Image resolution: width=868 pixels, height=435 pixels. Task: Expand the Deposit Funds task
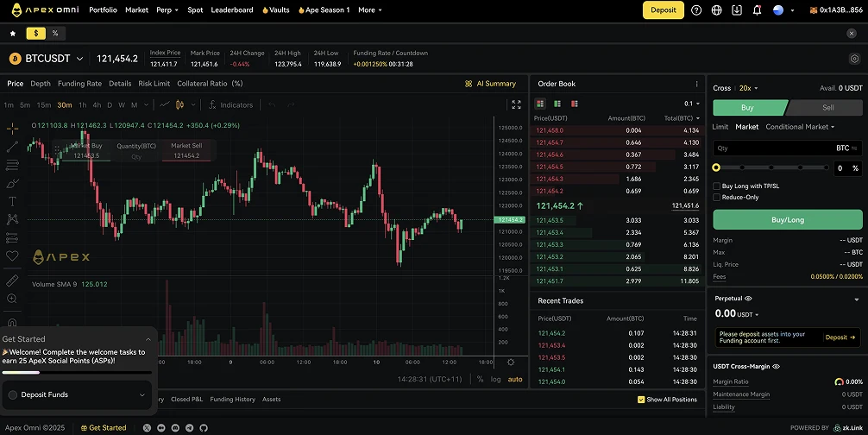[x=142, y=395]
